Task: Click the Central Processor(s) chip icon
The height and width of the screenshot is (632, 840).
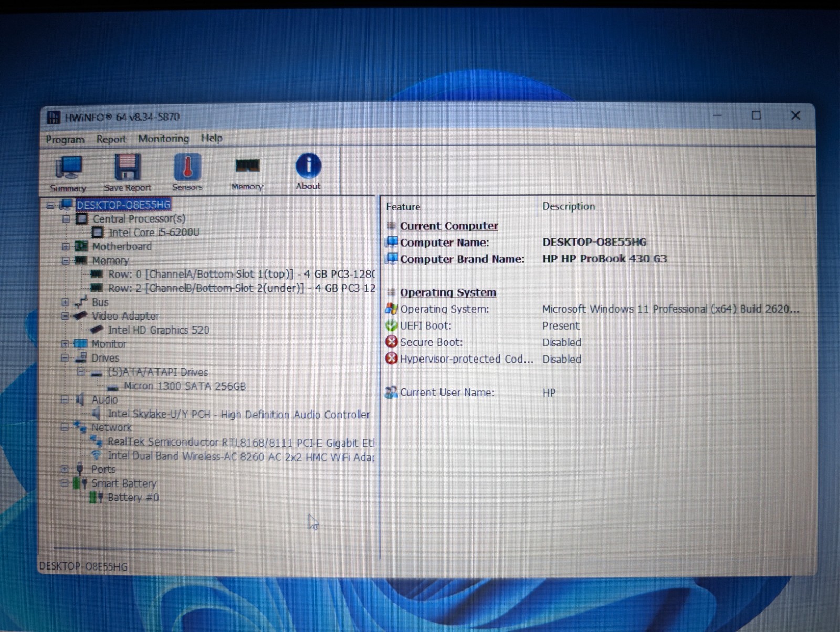Action: point(82,218)
